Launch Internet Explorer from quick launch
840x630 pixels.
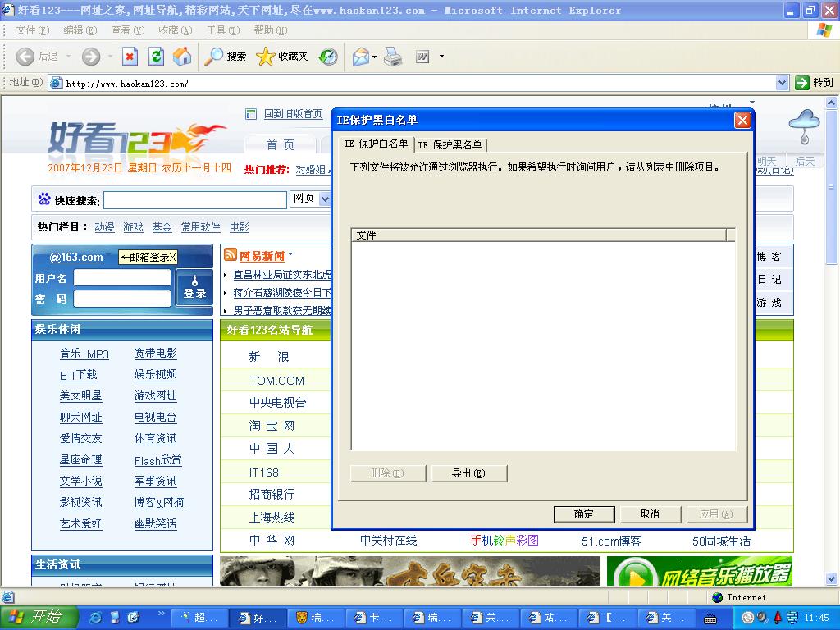pyautogui.click(x=96, y=617)
